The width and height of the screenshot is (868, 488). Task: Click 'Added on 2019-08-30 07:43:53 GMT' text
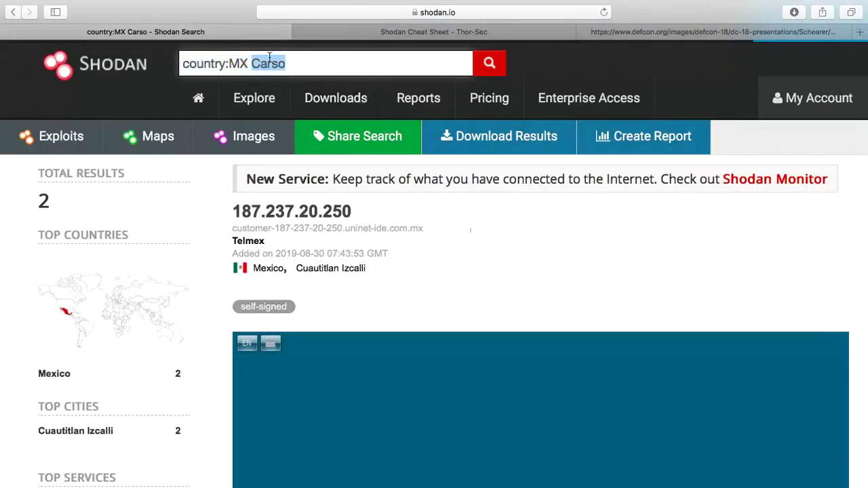tap(310, 253)
